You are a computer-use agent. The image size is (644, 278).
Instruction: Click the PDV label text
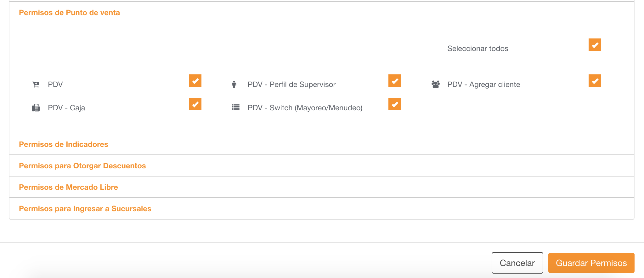(55, 84)
